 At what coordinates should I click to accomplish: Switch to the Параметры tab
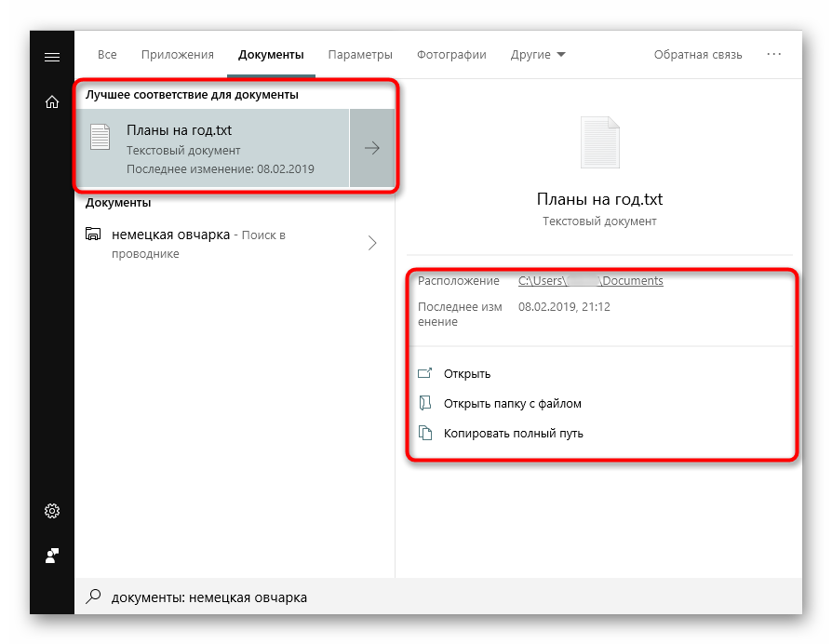pos(360,55)
